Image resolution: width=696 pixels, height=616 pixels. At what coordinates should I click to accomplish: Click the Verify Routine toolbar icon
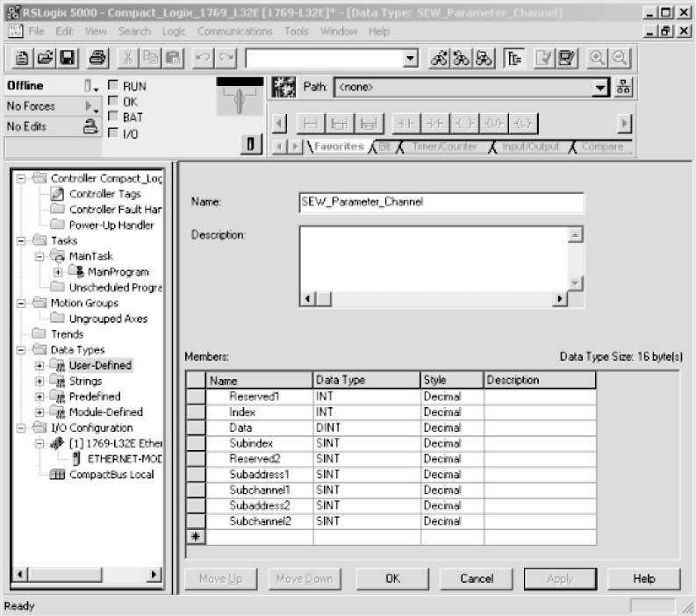pos(544,58)
